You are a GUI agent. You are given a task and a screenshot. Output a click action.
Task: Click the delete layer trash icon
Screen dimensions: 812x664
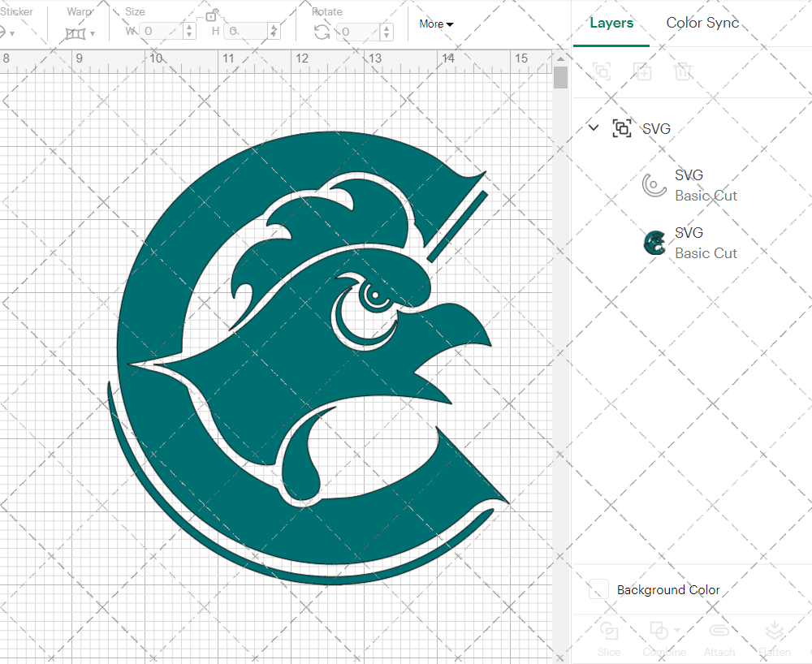683,71
